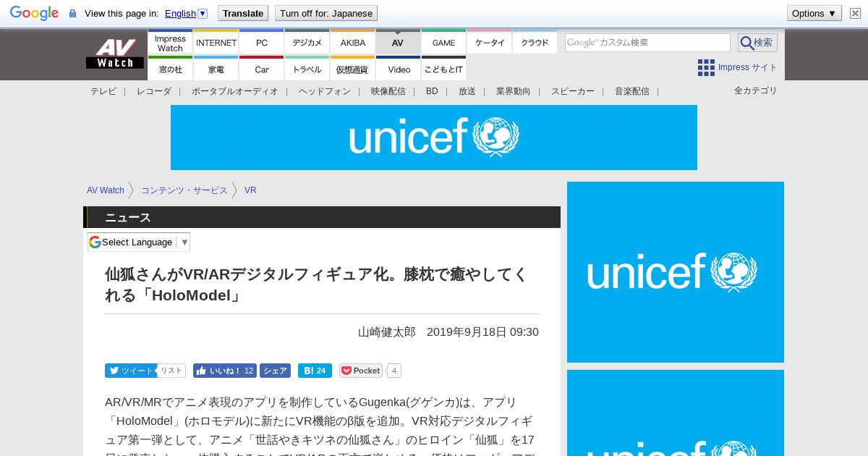Click VR breadcrumb link
Screen dimensions: 868x456
pyautogui.click(x=250, y=190)
